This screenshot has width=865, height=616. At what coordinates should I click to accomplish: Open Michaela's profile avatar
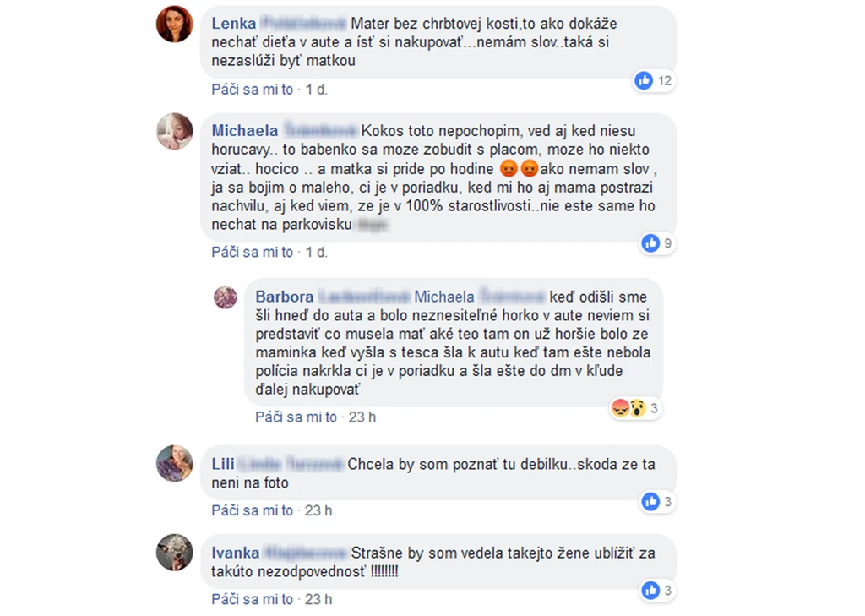pyautogui.click(x=174, y=131)
